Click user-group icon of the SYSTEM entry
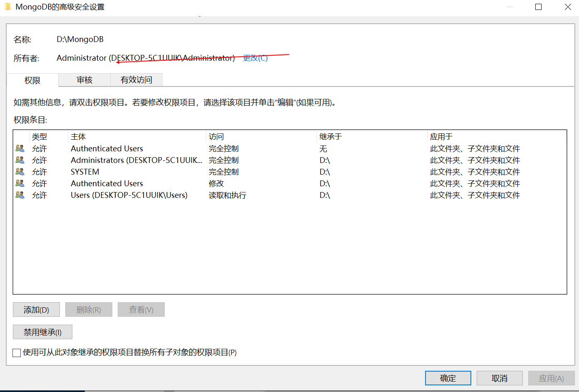The width and height of the screenshot is (579, 392). tap(20, 172)
